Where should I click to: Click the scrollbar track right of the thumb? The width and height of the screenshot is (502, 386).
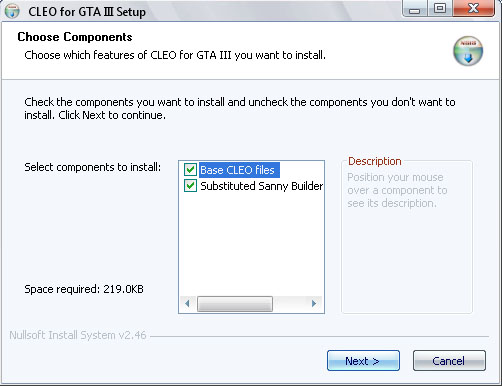(290, 304)
